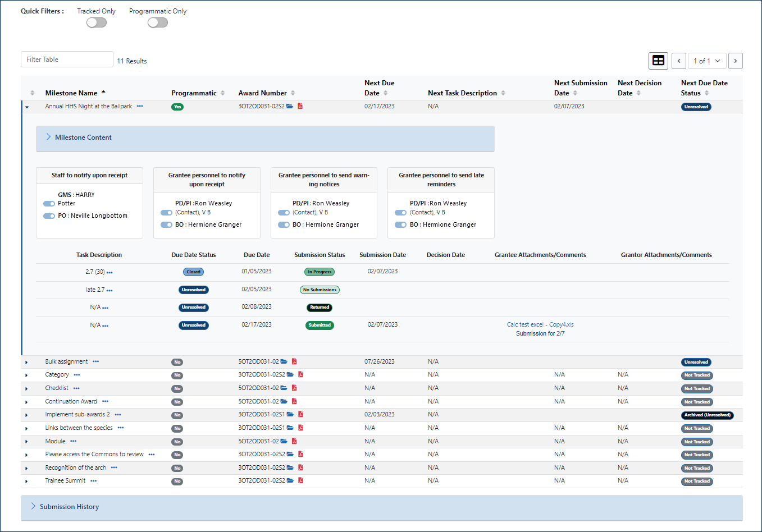Open the 1 of 1 page dropdown

click(x=707, y=61)
